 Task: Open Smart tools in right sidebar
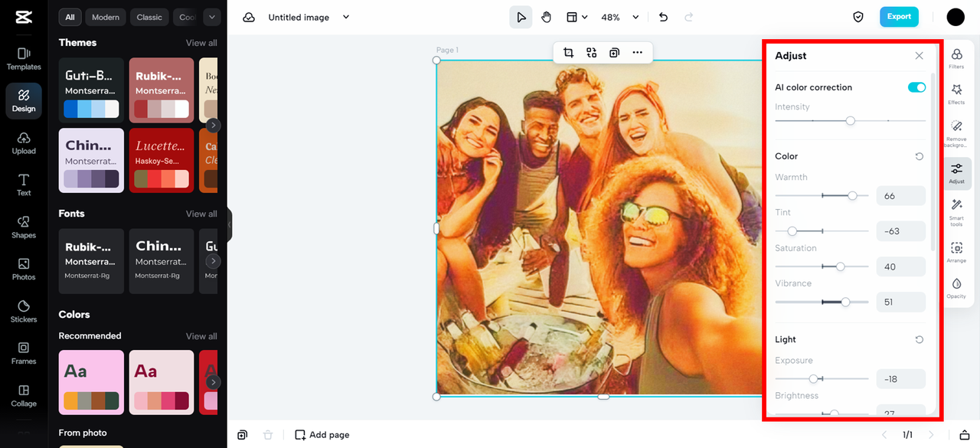956,211
